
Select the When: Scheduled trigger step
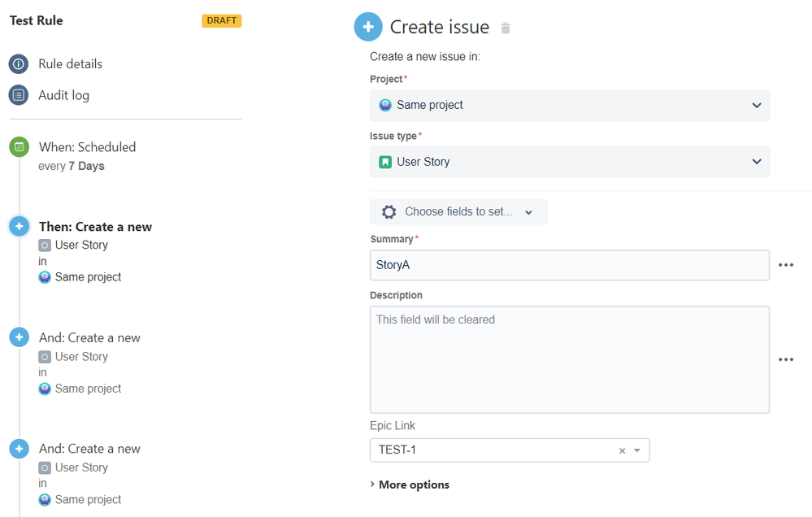[x=87, y=147]
